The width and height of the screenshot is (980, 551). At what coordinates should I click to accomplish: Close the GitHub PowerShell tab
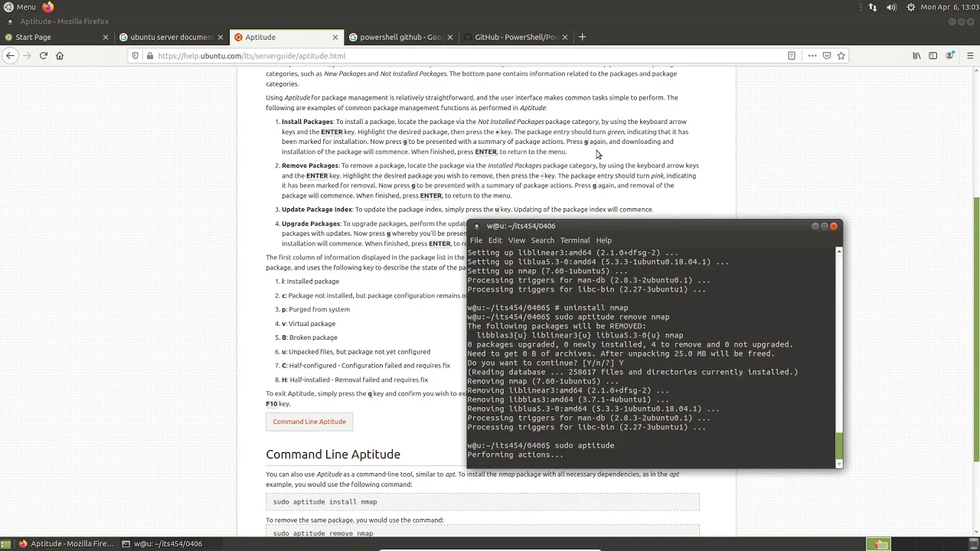point(565,37)
